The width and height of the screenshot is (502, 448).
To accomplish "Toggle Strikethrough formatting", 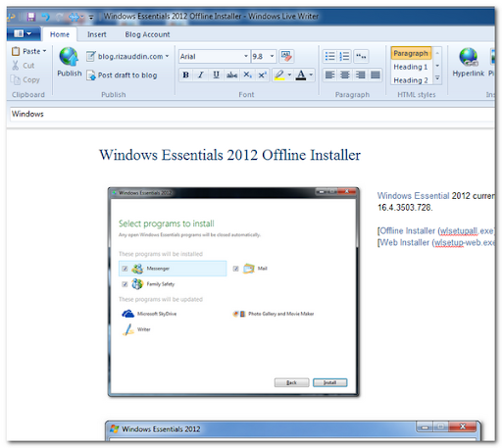I will tap(231, 75).
